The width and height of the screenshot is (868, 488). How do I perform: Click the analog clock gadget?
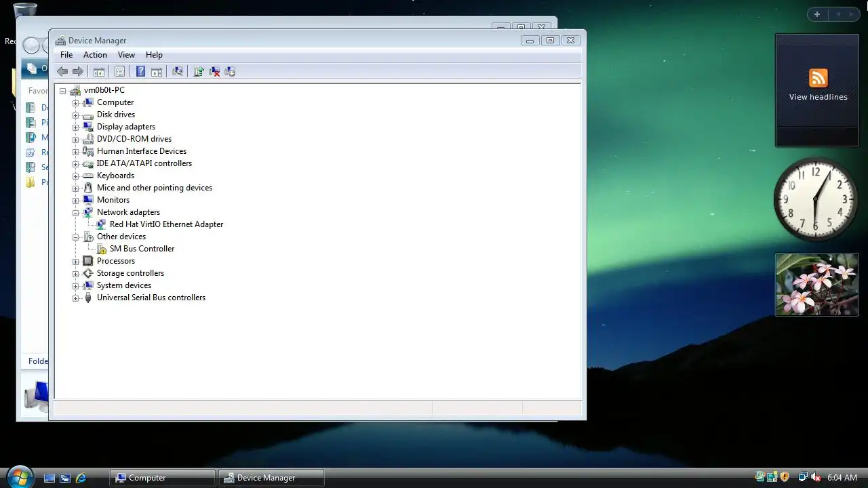(x=816, y=199)
